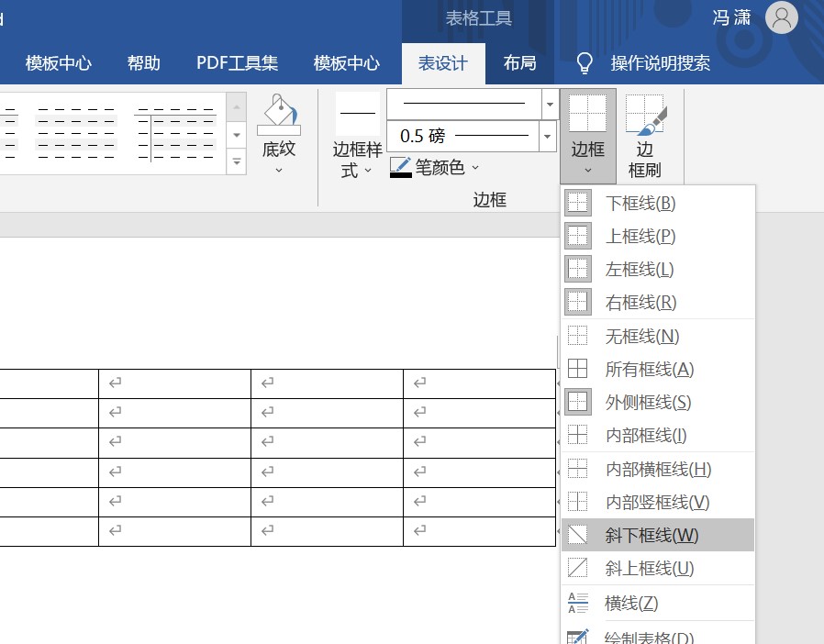This screenshot has height=644, width=824.
Task: Switch to the 布局 tab
Action: 519,63
